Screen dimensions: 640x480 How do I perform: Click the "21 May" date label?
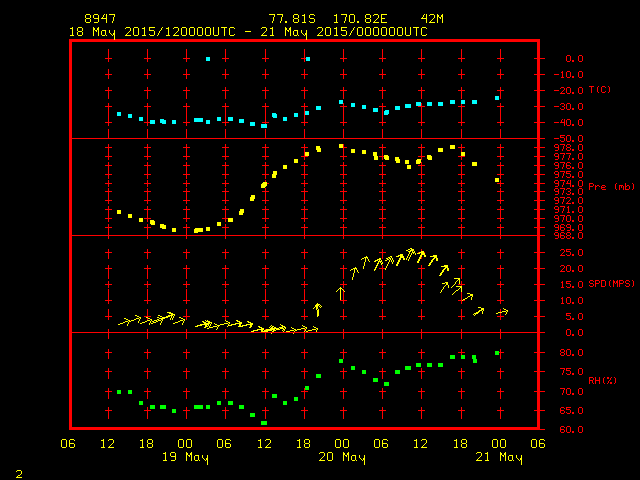pos(499,457)
